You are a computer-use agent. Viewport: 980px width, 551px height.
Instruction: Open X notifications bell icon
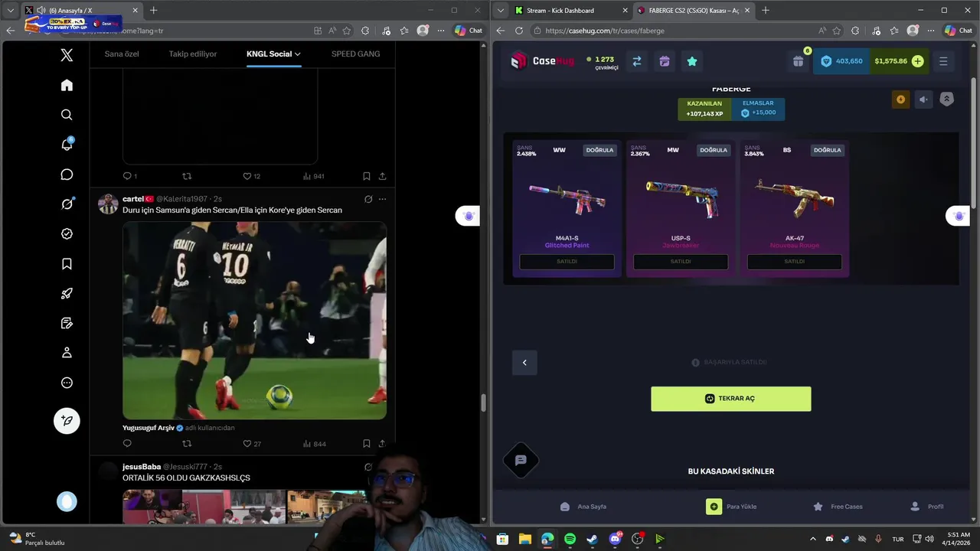pos(67,145)
